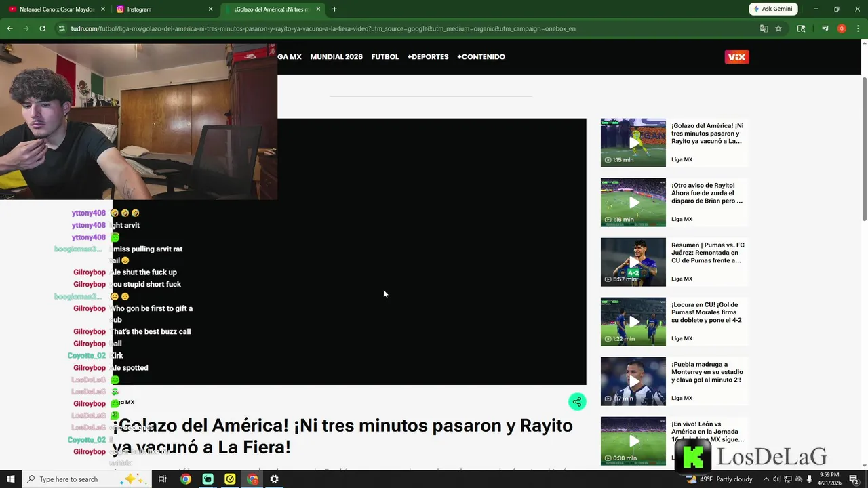This screenshot has width=868, height=488.
Task: Play the Otro aviso de Rayito video thumbnail
Action: point(633,202)
